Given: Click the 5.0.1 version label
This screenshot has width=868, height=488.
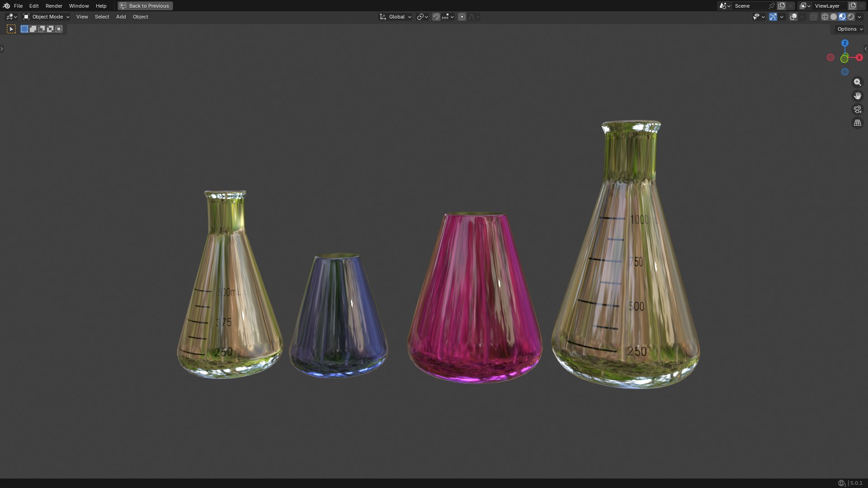Looking at the screenshot, I should (x=856, y=483).
